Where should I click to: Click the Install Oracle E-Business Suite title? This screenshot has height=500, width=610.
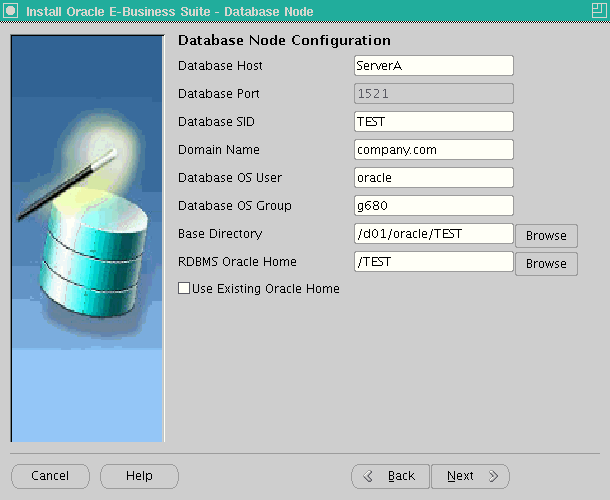[170, 11]
